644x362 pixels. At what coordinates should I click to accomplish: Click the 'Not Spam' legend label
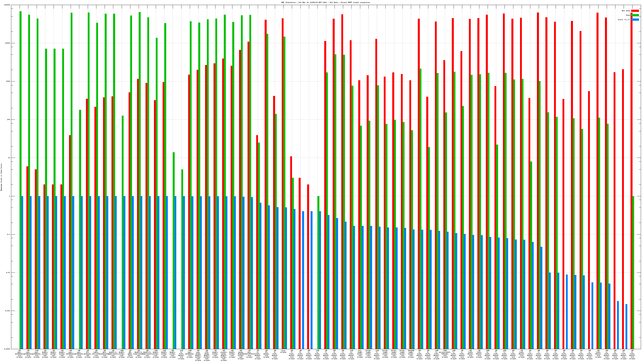[626, 11]
